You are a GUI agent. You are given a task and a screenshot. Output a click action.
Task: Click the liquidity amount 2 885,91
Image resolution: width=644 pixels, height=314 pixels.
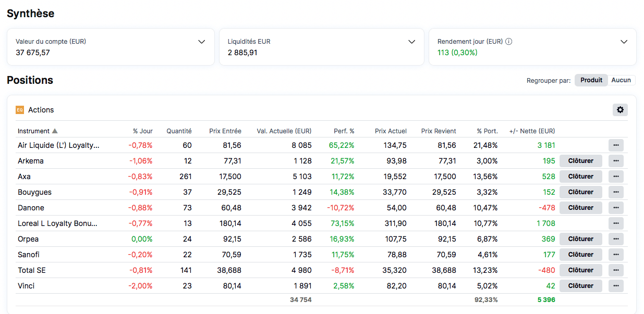242,53
